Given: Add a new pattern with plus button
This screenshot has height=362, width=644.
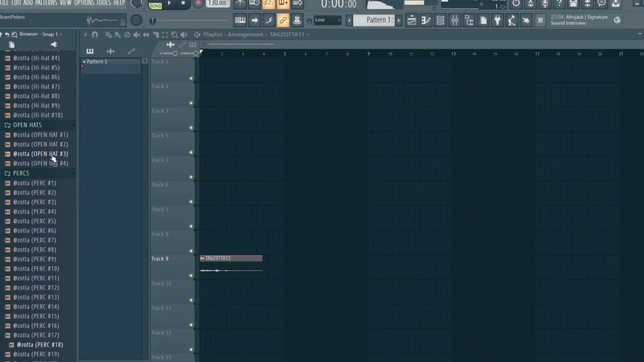Looking at the screenshot, I should click(x=398, y=20).
